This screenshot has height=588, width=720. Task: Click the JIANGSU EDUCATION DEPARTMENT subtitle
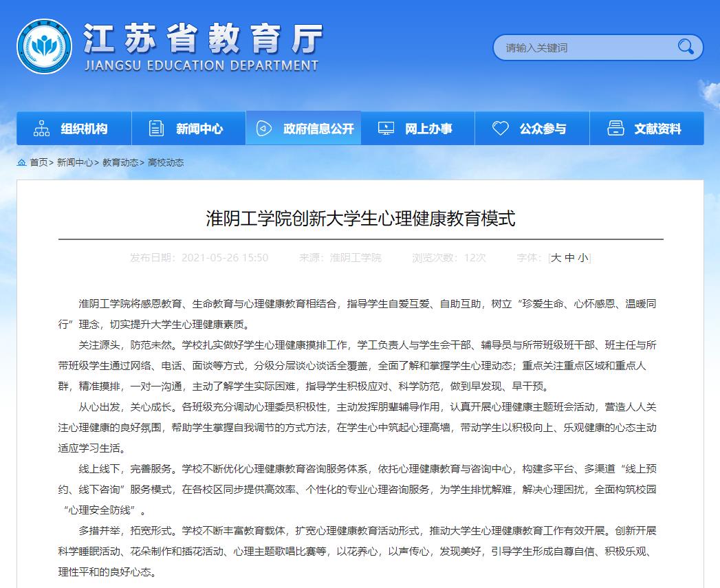201,66
